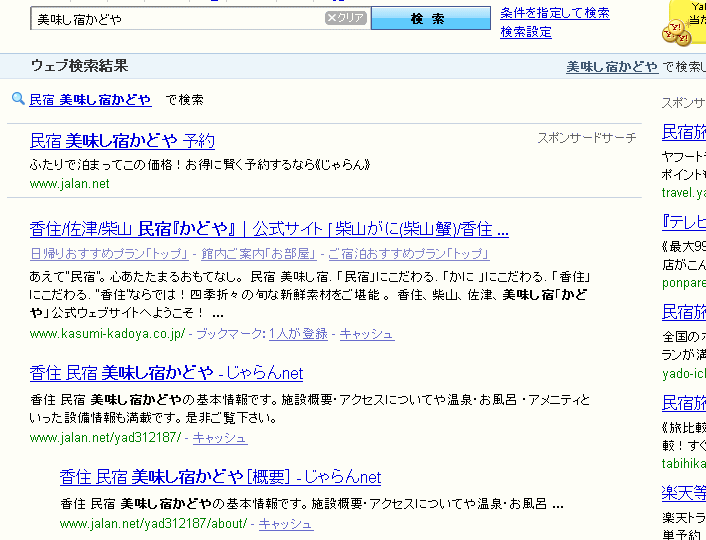706x540 pixels.
Task: Open キャッシュ for www.jalan.net/yad312187/
Action: click(x=220, y=438)
